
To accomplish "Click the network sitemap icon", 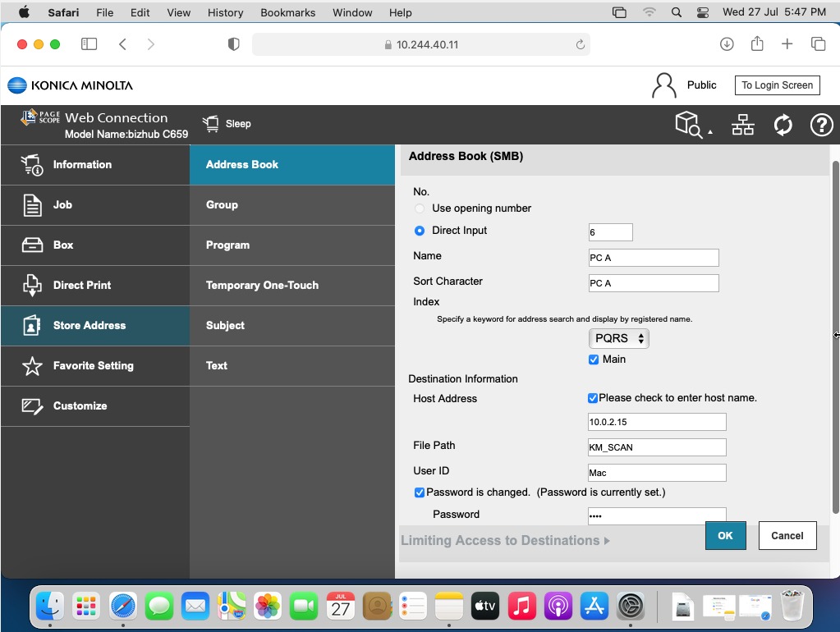I will click(x=743, y=125).
